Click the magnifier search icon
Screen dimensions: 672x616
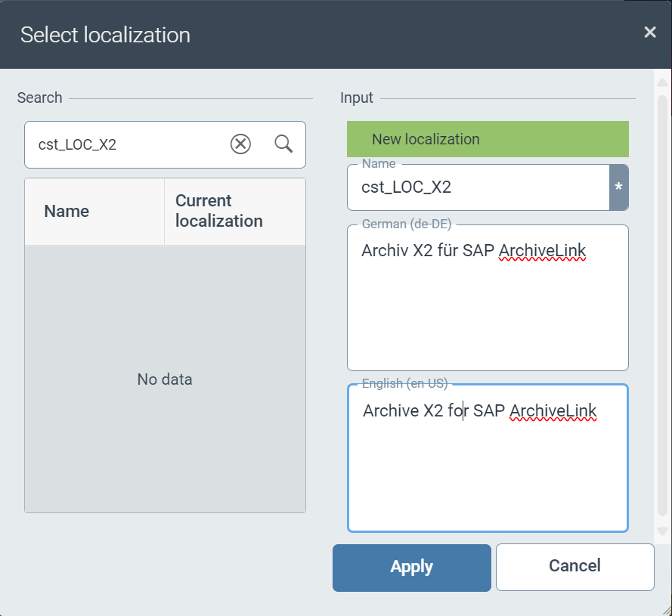(283, 144)
